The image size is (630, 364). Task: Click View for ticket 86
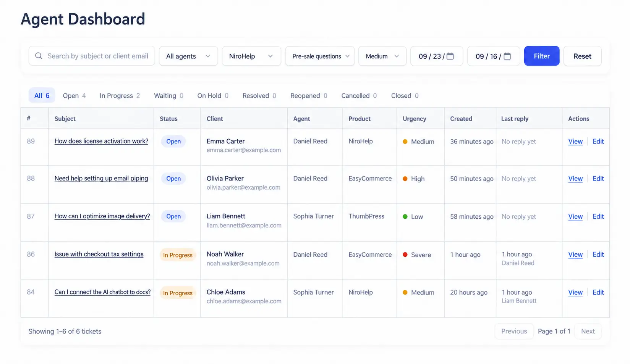pos(575,254)
